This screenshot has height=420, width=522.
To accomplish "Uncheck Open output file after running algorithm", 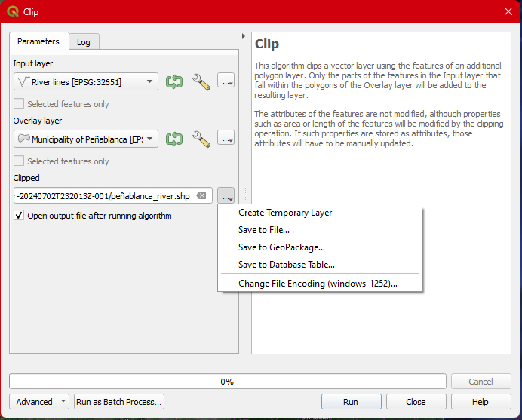I will click(20, 216).
